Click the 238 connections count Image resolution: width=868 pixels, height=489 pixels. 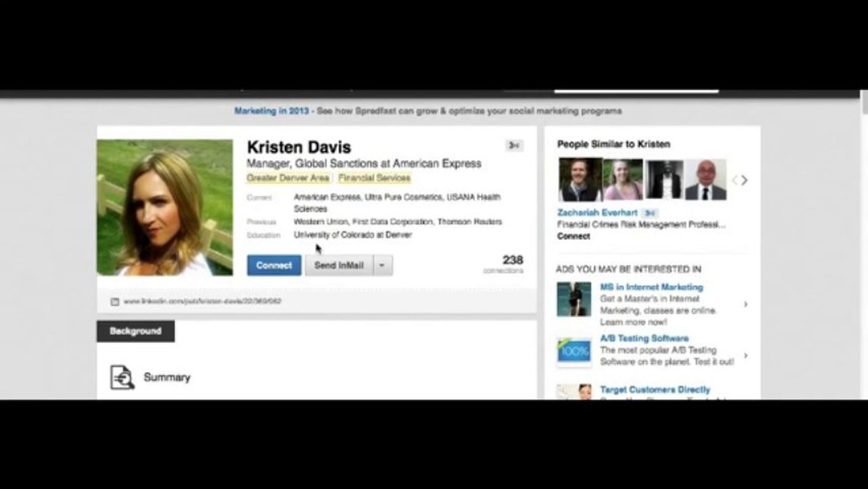504,264
